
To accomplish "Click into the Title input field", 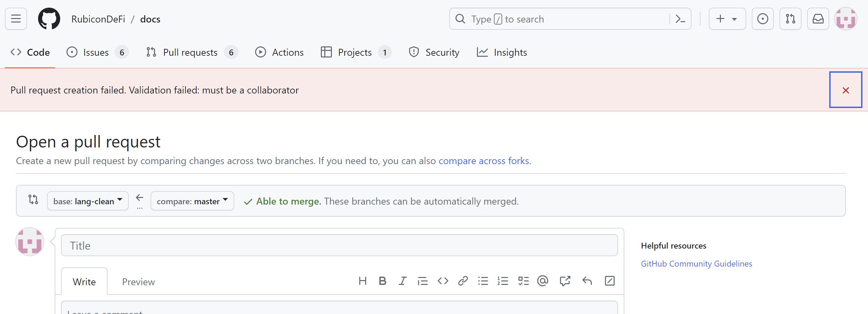I will 339,245.
